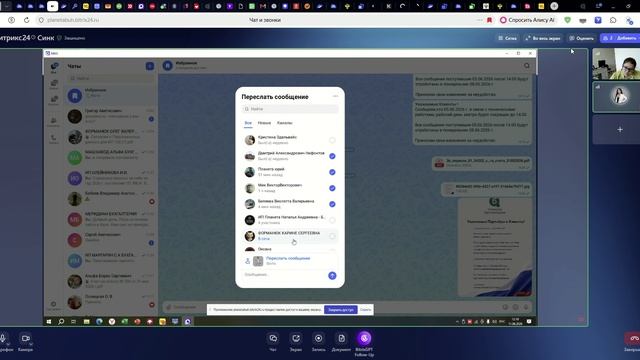
Task: Uncheck the Мик Виктор contact
Action: tap(332, 188)
